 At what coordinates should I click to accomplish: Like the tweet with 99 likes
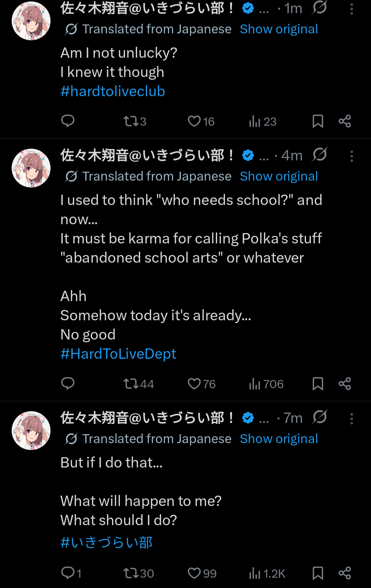(x=194, y=573)
